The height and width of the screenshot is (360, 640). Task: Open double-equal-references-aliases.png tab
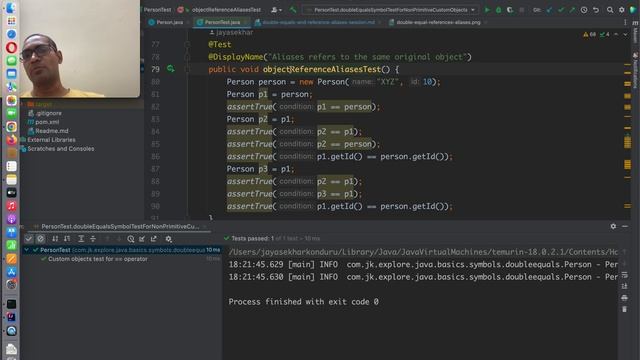pos(438,22)
